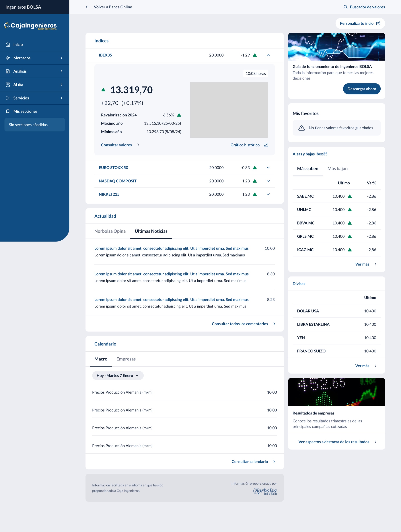
Task: Click arrow next to Consultar valores
Action: coord(138,145)
